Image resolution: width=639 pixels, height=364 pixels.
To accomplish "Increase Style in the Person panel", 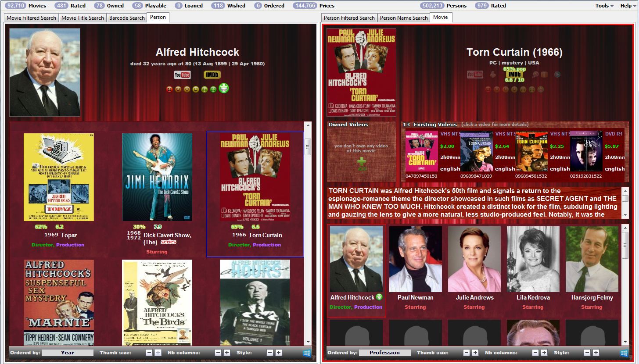I will point(278,353).
